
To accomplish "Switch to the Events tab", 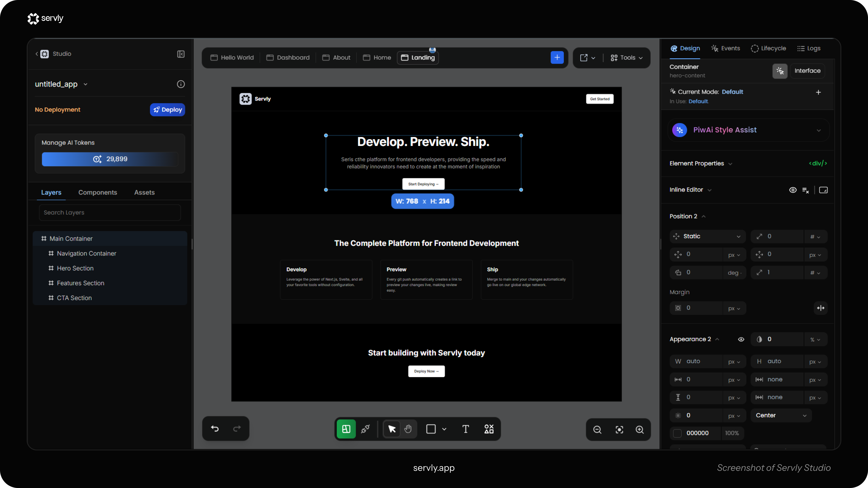I will 725,49.
